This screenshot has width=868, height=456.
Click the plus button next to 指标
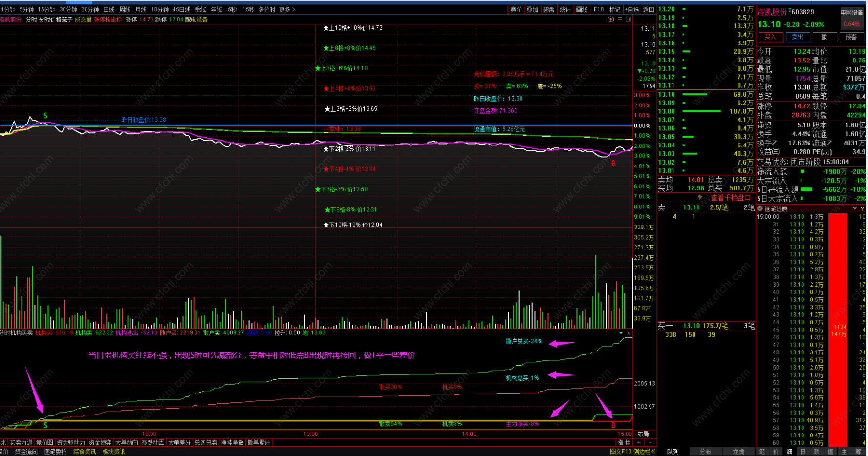[639, 442]
